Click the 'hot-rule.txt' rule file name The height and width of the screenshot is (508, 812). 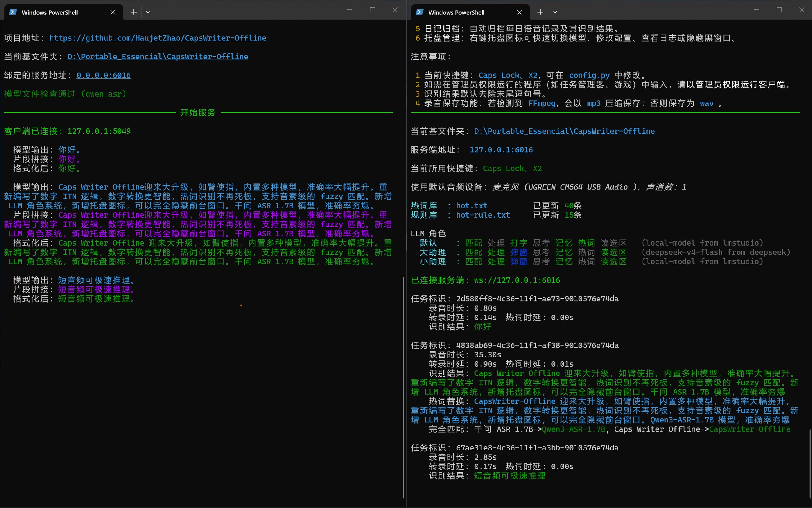pos(483,215)
